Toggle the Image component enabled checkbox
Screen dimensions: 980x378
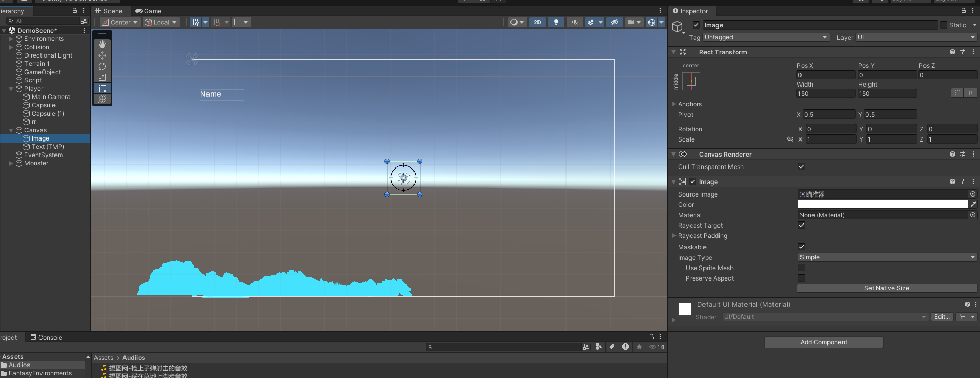pyautogui.click(x=693, y=181)
